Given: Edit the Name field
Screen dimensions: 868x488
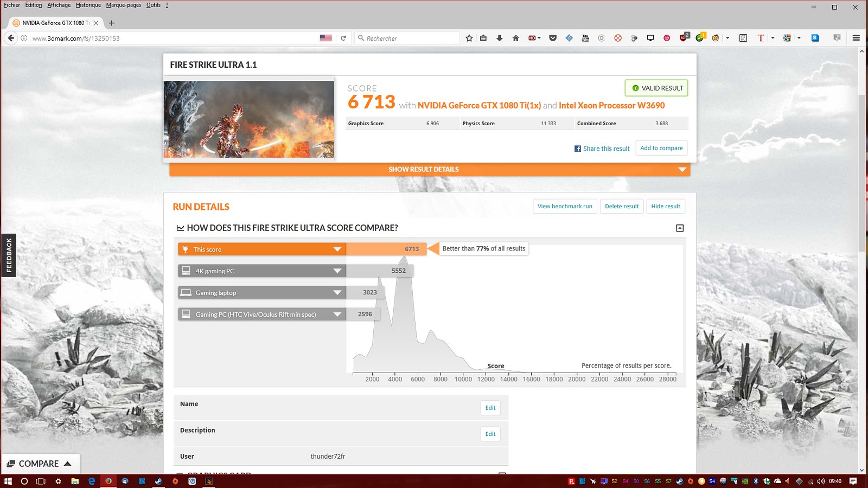Looking at the screenshot, I should click(x=490, y=408).
